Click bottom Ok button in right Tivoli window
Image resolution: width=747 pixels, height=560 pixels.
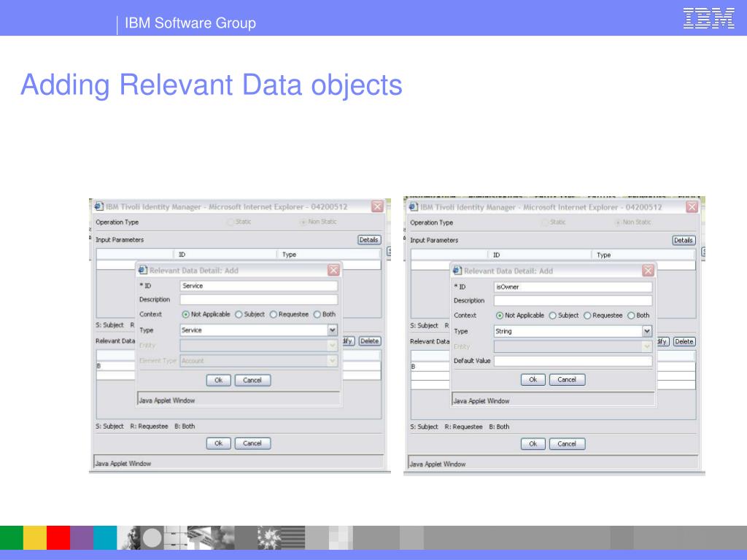pyautogui.click(x=533, y=444)
